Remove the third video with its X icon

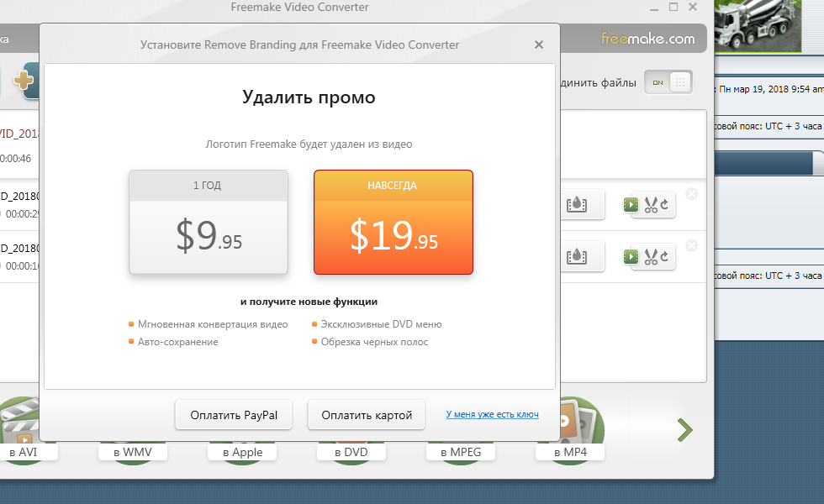click(x=691, y=245)
